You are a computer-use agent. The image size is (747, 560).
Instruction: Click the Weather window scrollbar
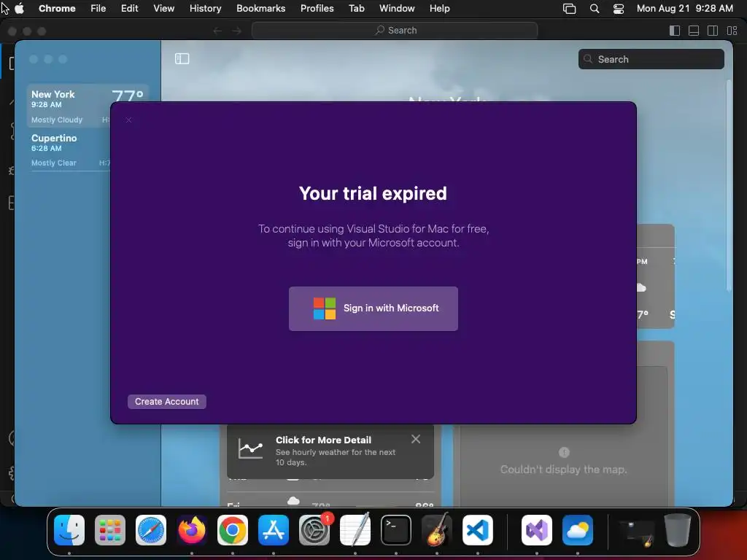pyautogui.click(x=729, y=186)
